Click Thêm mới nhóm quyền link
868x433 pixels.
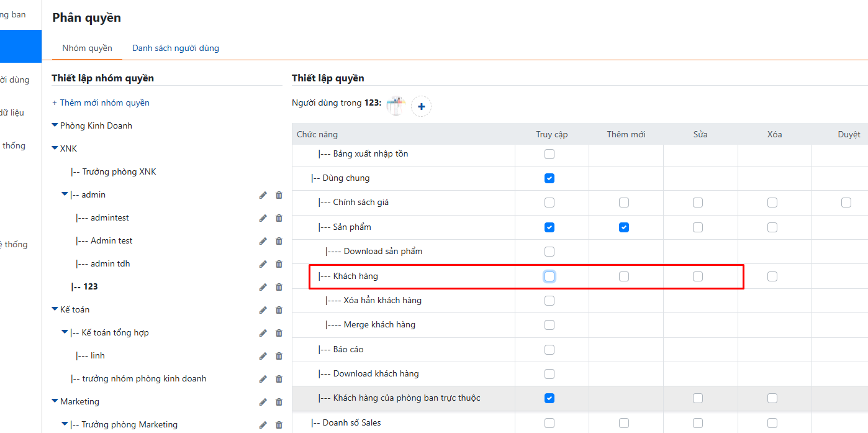point(101,103)
